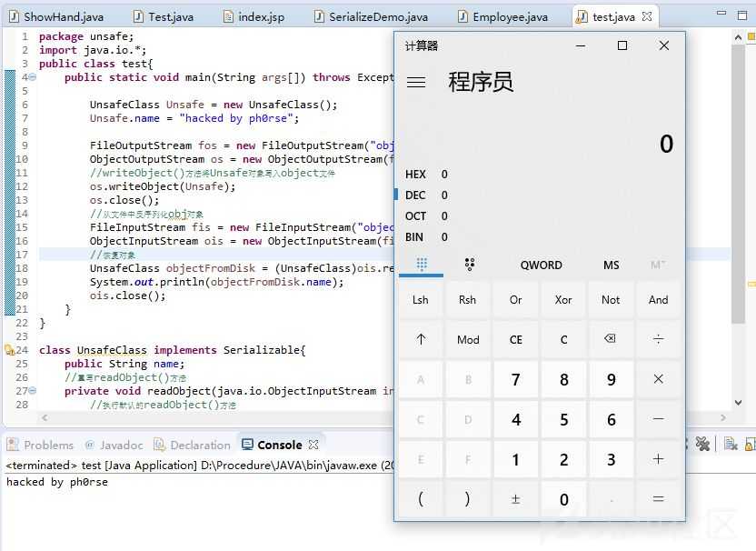
Task: Click the Lsh key
Action: point(421,300)
